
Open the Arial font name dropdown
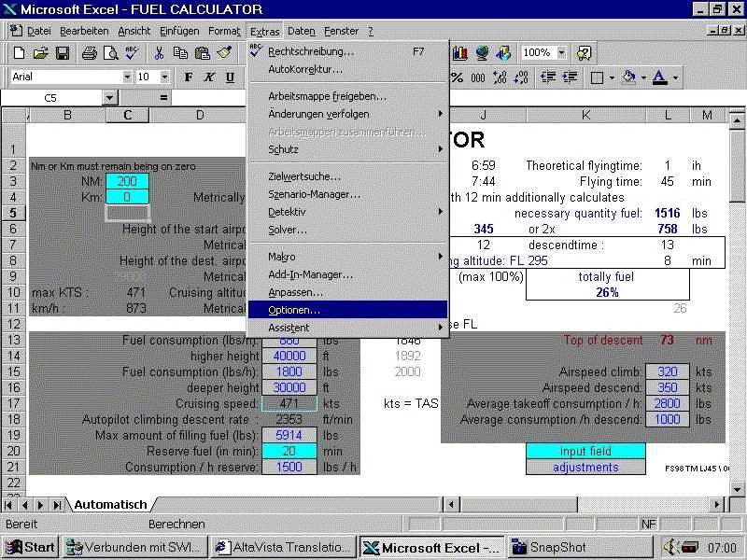coord(127,77)
